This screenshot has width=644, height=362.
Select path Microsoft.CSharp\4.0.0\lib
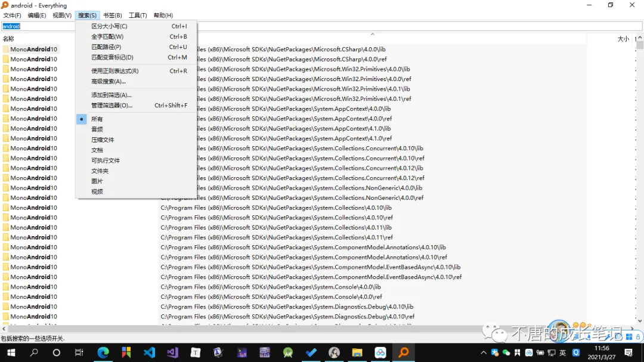291,49
